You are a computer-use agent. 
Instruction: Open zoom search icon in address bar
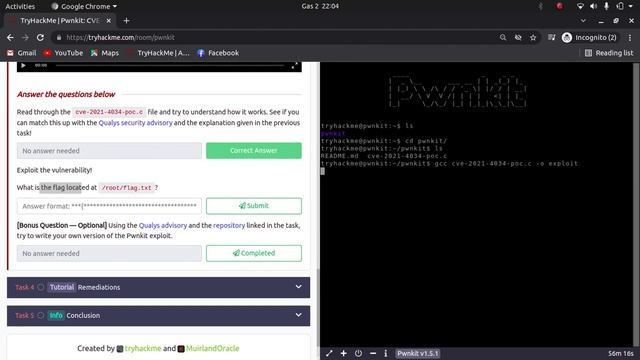pos(503,38)
